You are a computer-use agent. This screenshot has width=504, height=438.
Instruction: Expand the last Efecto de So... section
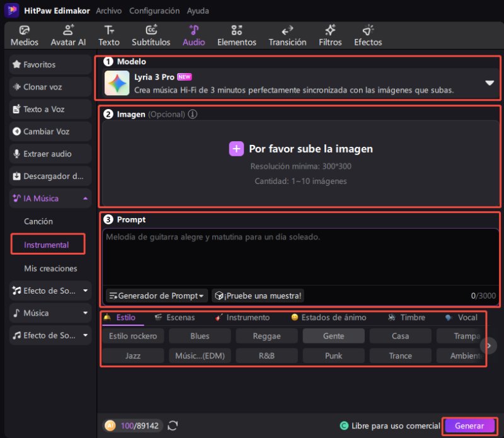point(85,335)
